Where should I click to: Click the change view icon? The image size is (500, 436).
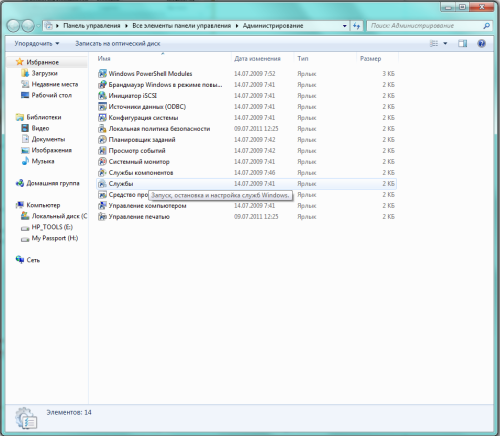[x=434, y=43]
